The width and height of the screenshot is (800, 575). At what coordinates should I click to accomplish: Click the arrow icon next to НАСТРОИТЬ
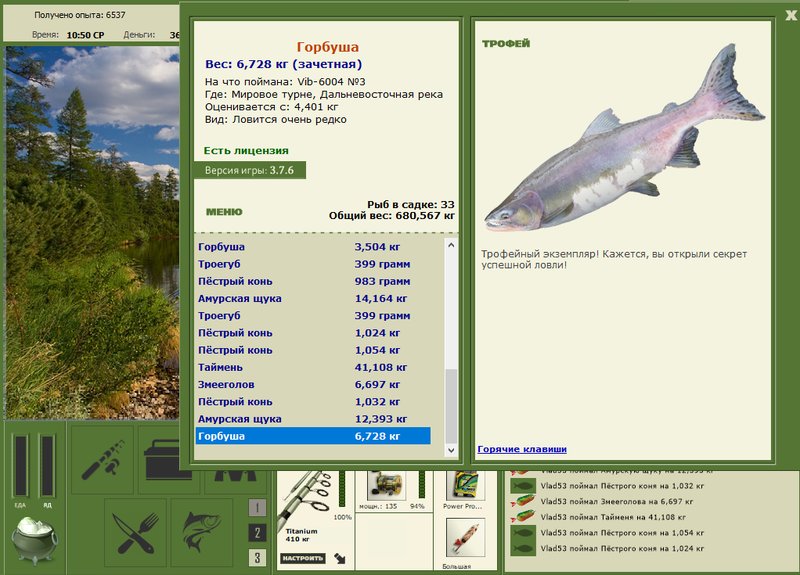340,558
